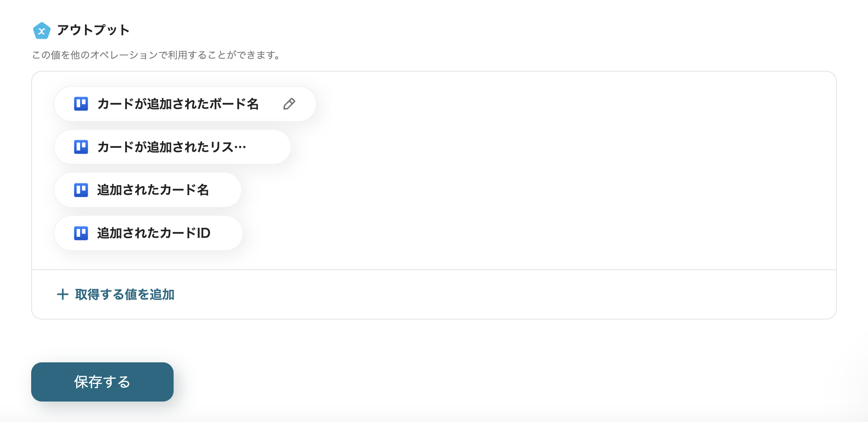Click the pencil icon to edit the board name output

(289, 103)
